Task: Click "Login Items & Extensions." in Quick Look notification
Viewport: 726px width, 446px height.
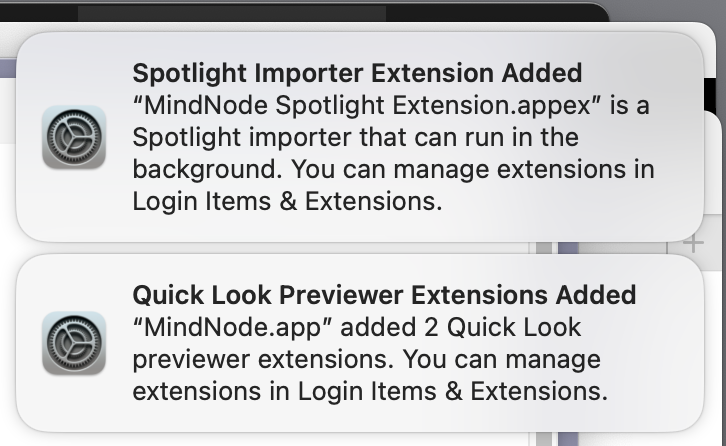Action: point(452,391)
